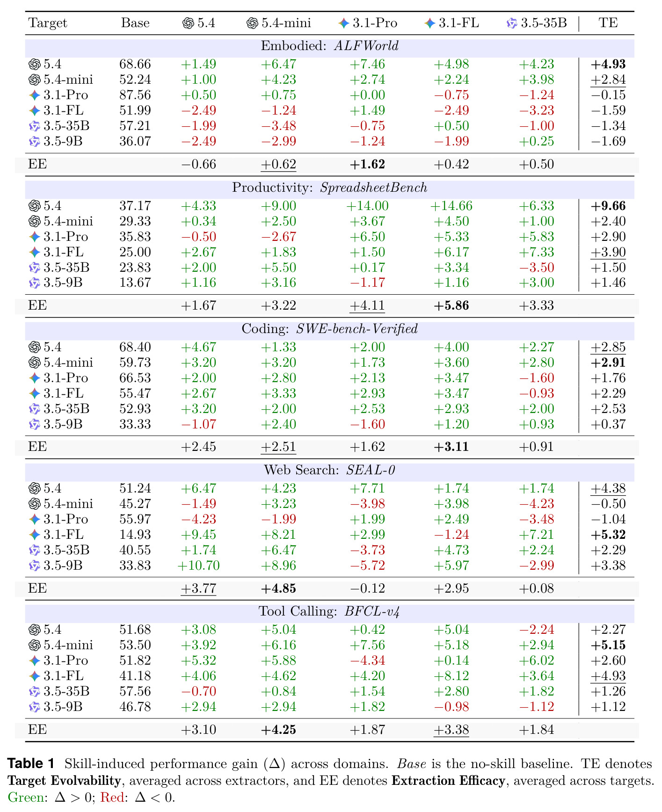The width and height of the screenshot is (662, 812).
Task: Click the Qwen icon beside 3.5-35B header
Action: [x=512, y=23]
